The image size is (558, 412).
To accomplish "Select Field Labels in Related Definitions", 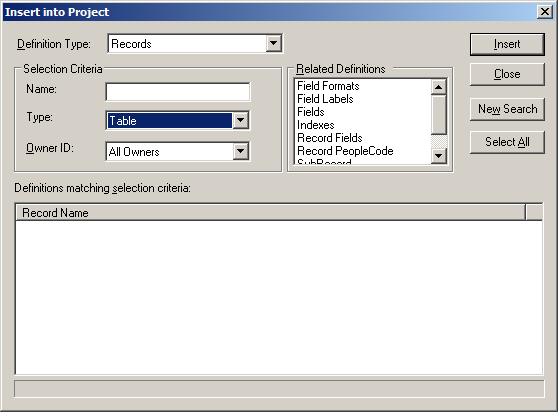I will point(325,99).
